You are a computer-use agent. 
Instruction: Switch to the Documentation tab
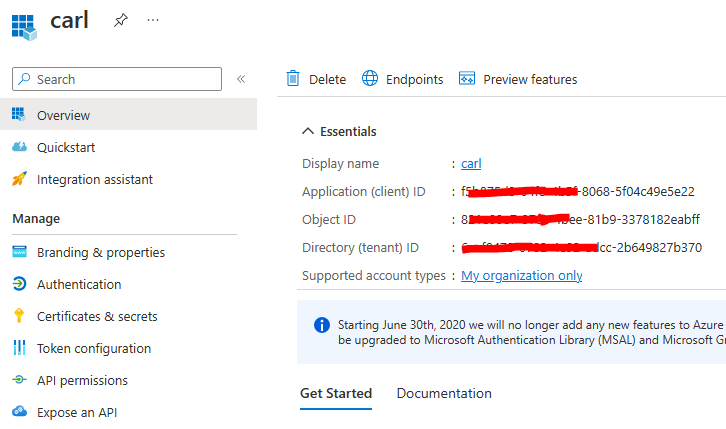pos(444,393)
